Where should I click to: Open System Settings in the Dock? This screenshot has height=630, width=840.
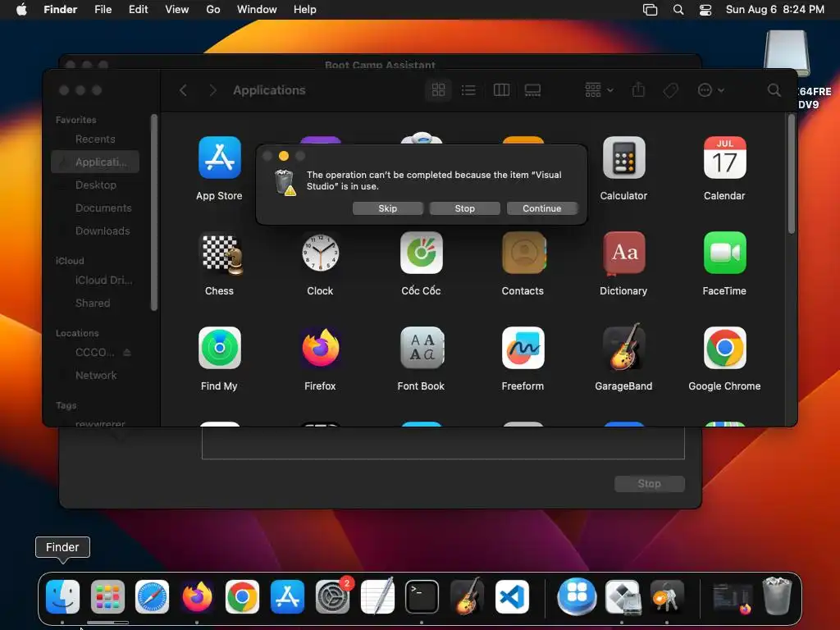coord(333,597)
